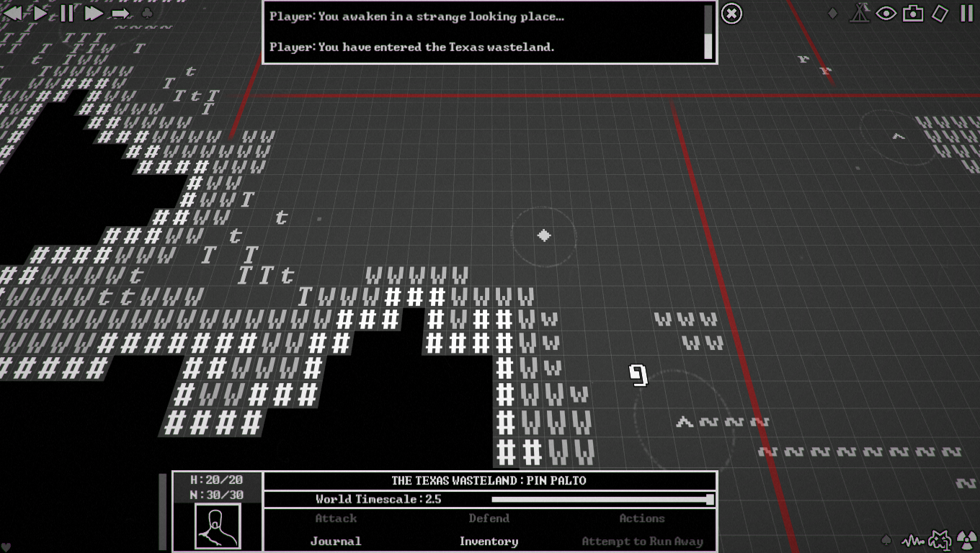
Task: Click the 'World Timescale: 2.5' label
Action: coord(378,499)
